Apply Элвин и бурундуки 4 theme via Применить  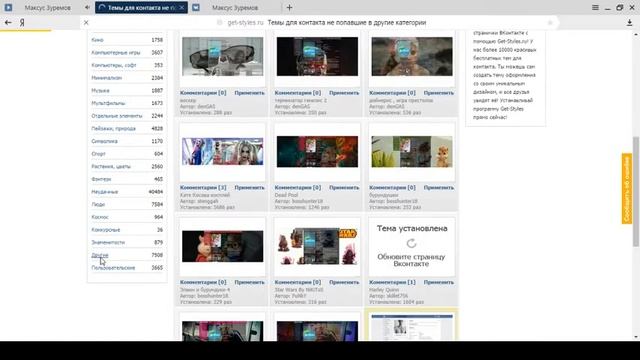pyautogui.click(x=249, y=282)
